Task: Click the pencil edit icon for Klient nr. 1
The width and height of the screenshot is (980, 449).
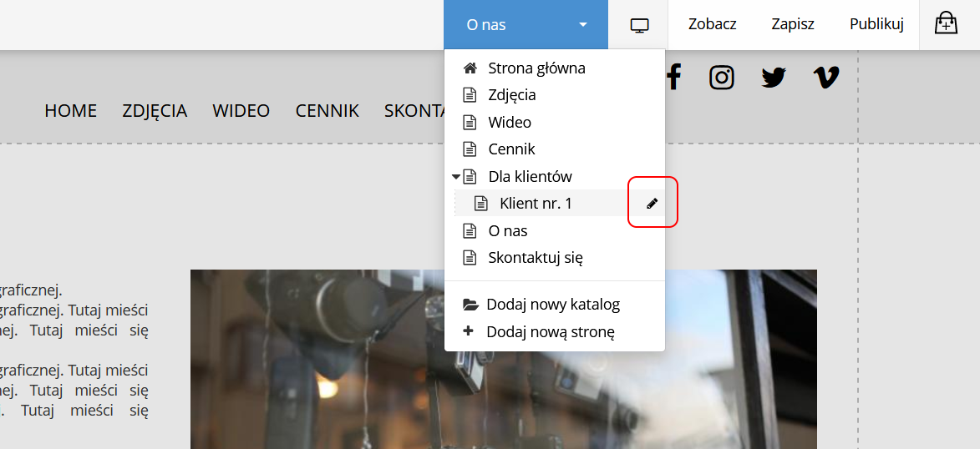Action: 652,203
